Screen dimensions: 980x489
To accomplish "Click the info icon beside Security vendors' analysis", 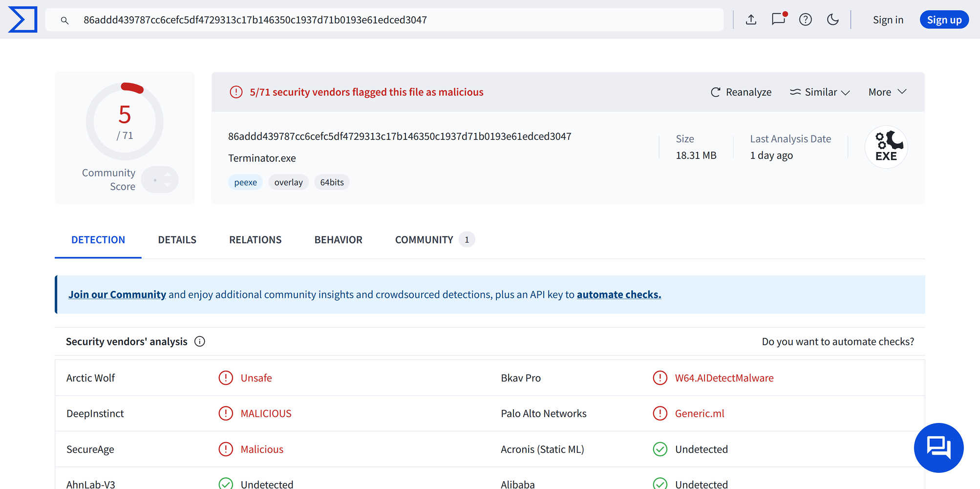I will pos(199,341).
